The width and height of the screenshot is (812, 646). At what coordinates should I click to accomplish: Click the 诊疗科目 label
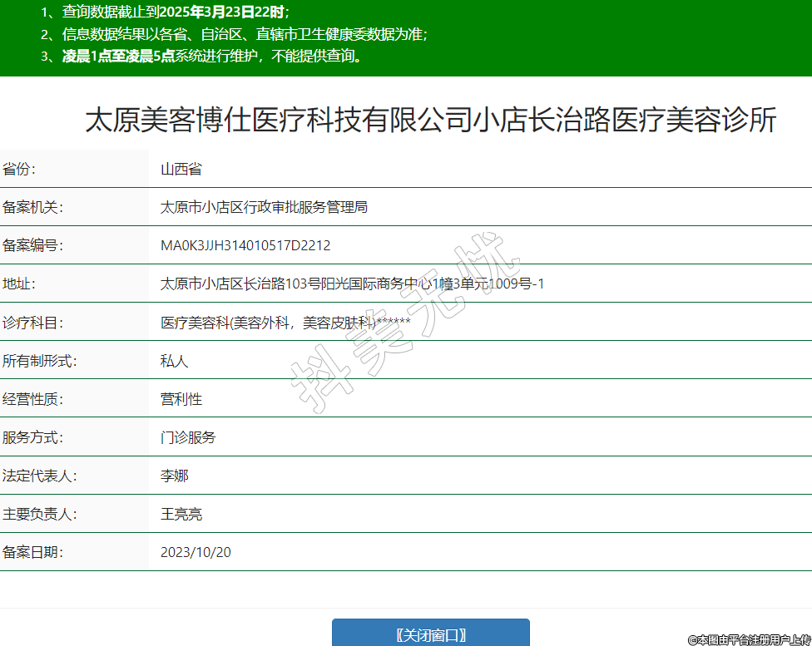pyautogui.click(x=32, y=323)
